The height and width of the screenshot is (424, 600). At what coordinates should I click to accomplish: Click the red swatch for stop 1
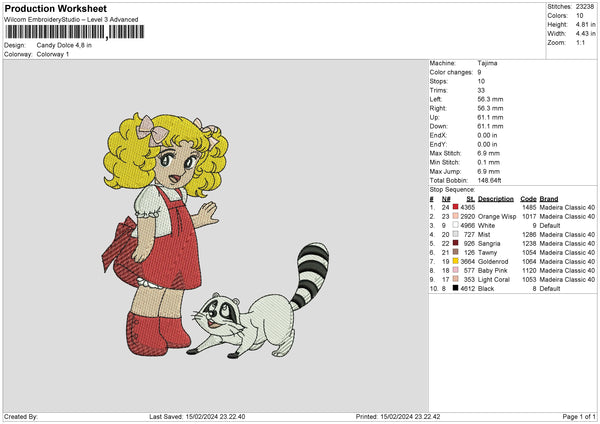(x=455, y=207)
